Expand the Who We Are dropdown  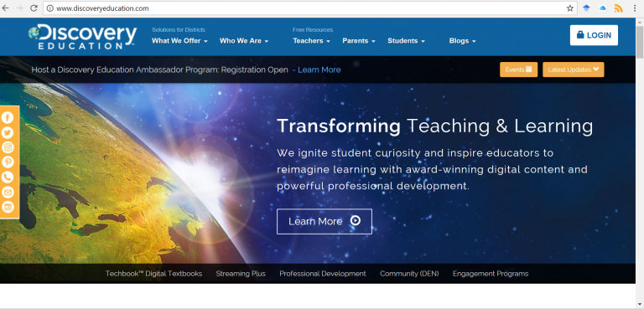(x=244, y=41)
